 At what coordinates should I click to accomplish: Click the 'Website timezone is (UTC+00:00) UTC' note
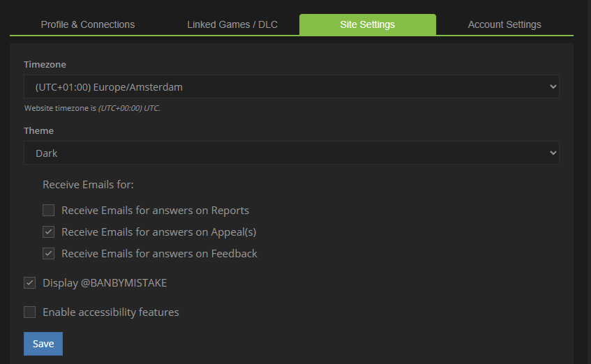pos(92,108)
